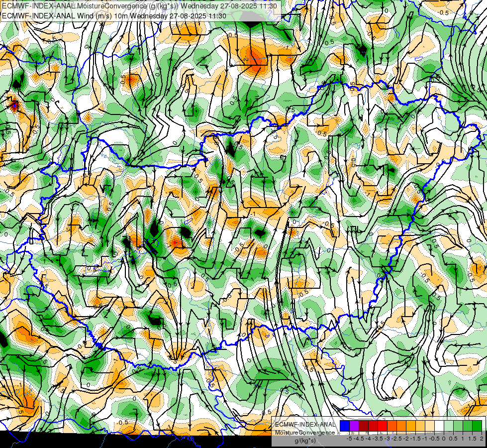
Task: Select the white legend swatch
Action: coord(439,426)
